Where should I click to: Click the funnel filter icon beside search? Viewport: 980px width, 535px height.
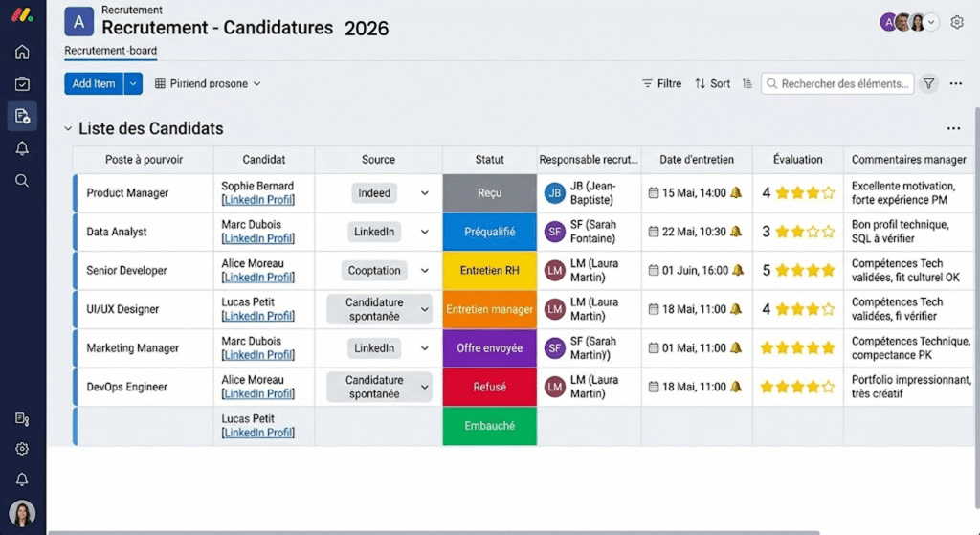coord(928,84)
